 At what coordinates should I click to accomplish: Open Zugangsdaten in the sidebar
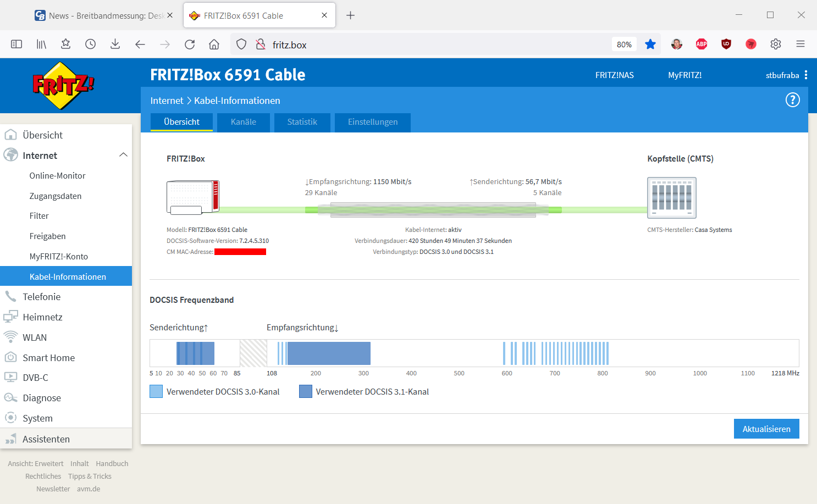tap(56, 196)
